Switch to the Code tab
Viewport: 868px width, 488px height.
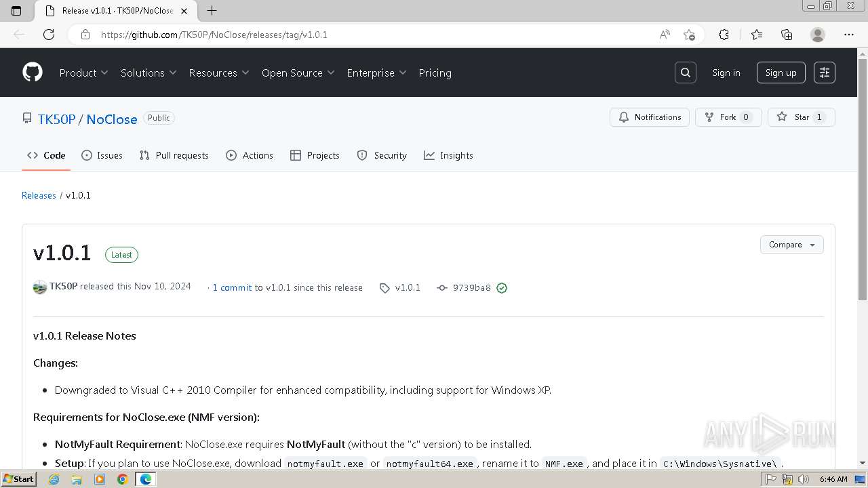(46, 155)
